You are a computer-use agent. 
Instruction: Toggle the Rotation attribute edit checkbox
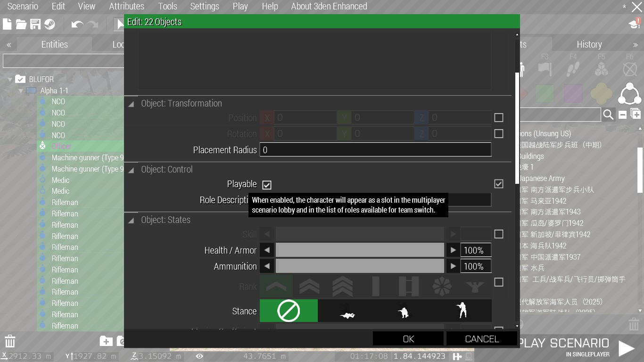(498, 134)
